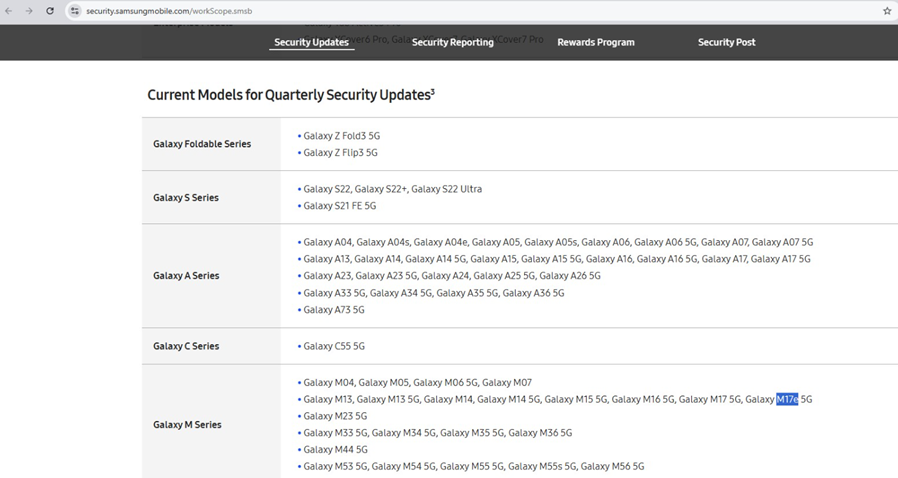Click the browser back arrow
The height and width of the screenshot is (478, 898).
pos(10,11)
